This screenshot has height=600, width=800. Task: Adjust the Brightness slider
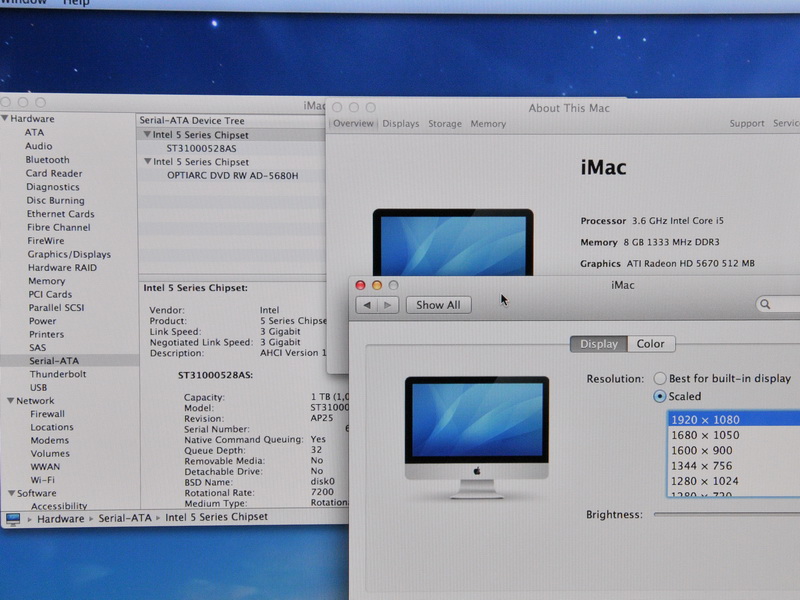[725, 514]
